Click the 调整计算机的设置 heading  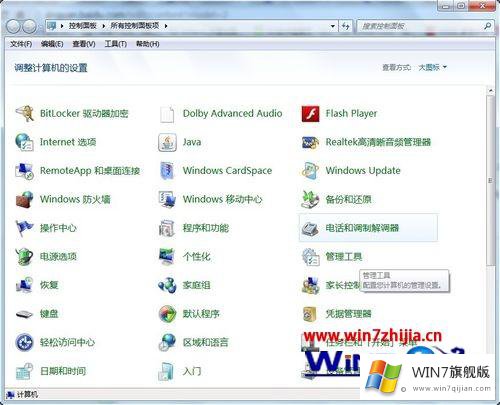point(51,68)
